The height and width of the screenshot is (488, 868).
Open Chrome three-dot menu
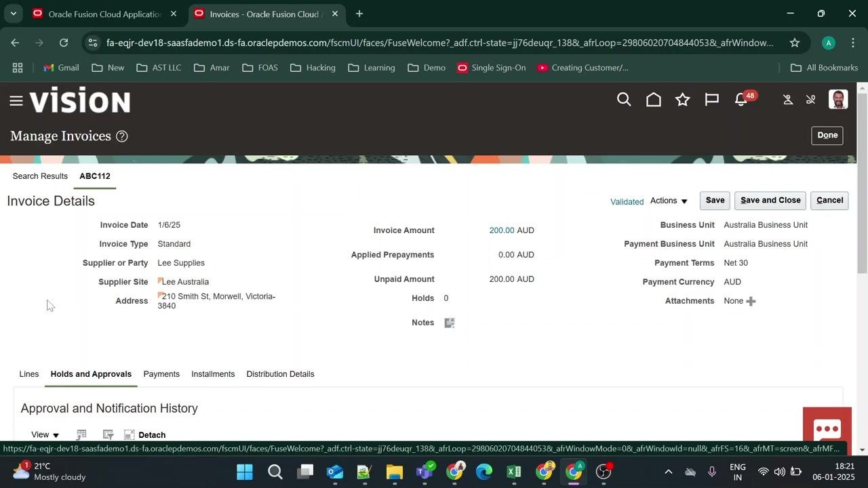click(x=852, y=43)
